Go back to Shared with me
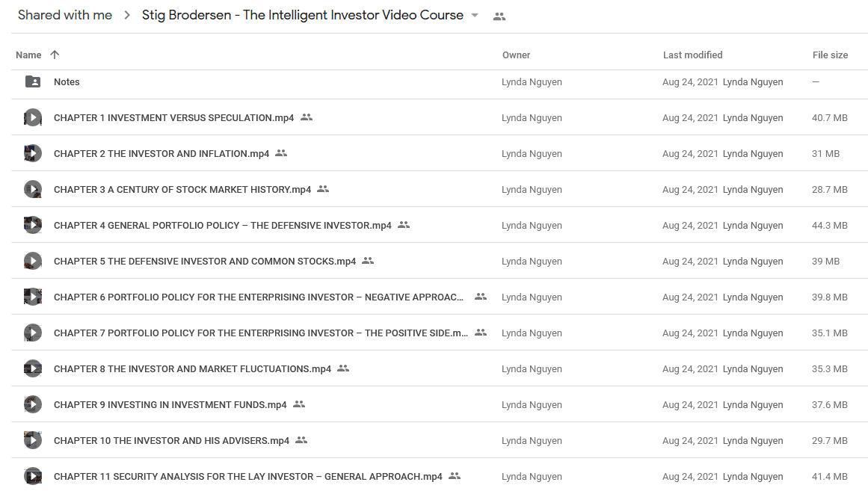868x491 pixels. (65, 15)
